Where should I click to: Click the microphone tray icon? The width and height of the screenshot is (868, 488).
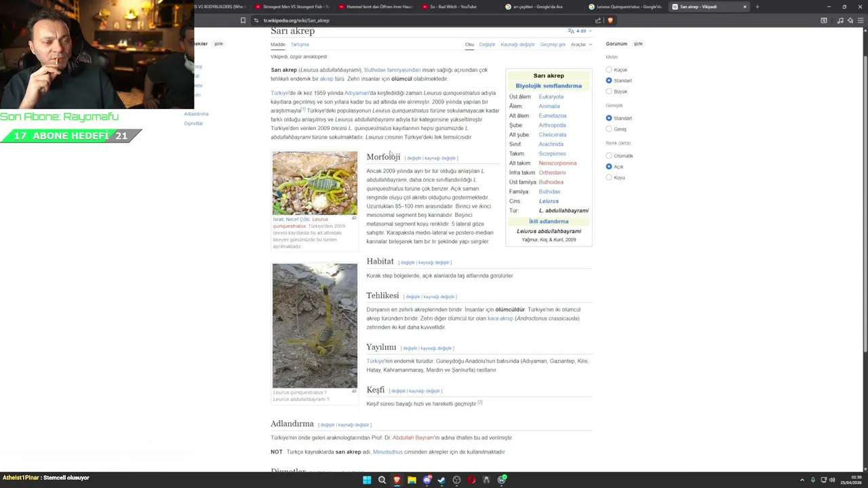click(x=813, y=480)
